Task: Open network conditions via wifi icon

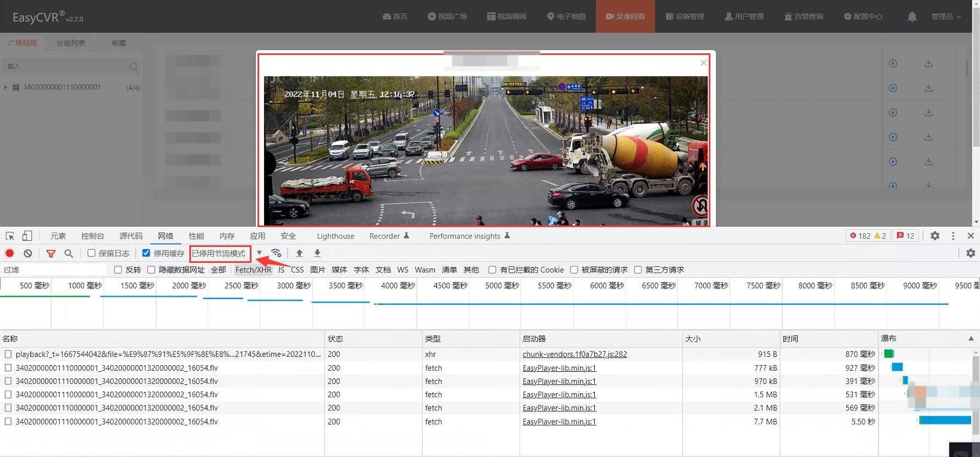Action: tap(276, 254)
